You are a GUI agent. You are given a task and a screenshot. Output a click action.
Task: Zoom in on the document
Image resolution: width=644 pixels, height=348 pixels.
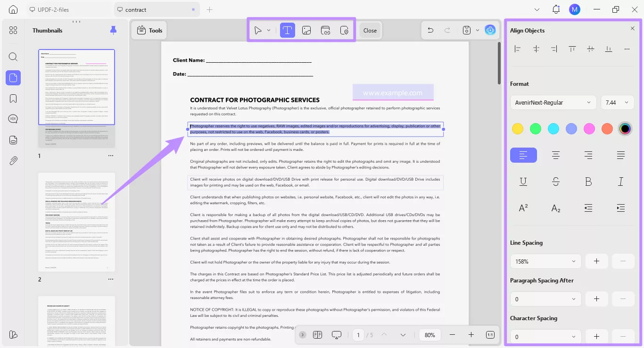[471, 335]
